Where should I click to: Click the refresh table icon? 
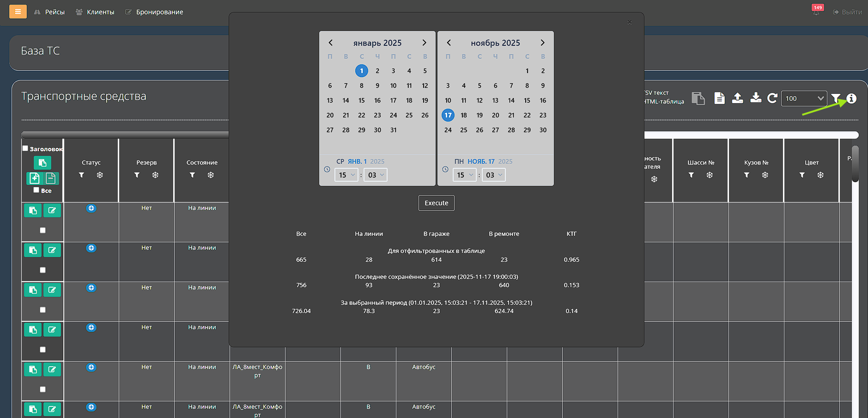click(x=772, y=98)
